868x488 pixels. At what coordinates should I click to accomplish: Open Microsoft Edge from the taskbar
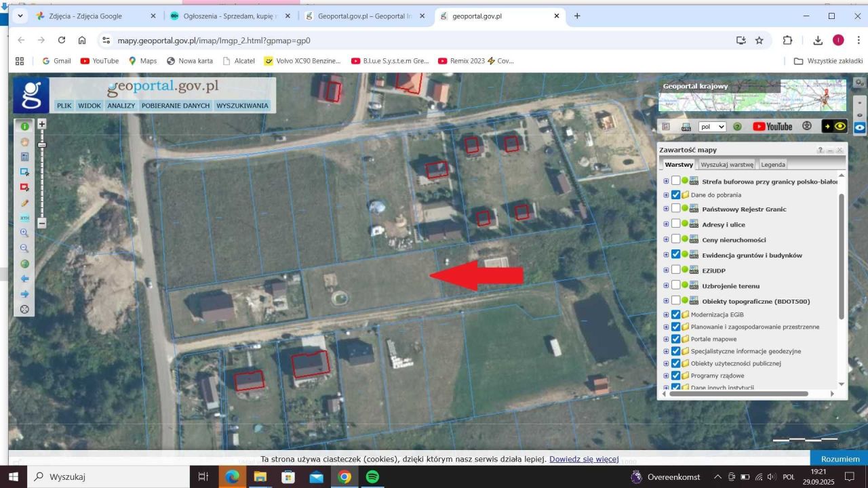[x=232, y=477]
